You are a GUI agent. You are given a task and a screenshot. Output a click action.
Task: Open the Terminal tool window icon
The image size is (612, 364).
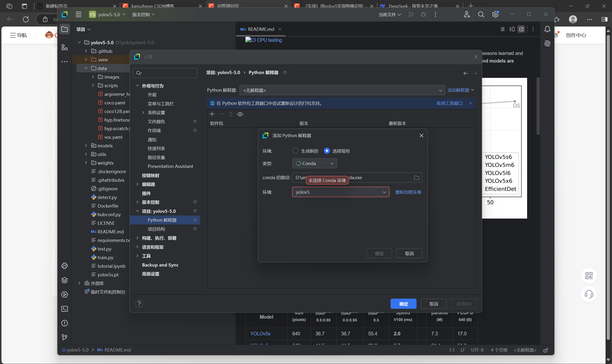pyautogui.click(x=65, y=309)
